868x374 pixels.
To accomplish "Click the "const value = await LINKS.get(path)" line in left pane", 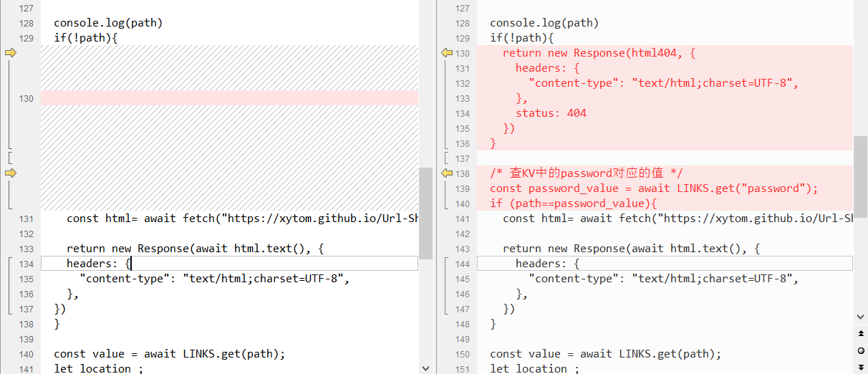I will [x=169, y=354].
